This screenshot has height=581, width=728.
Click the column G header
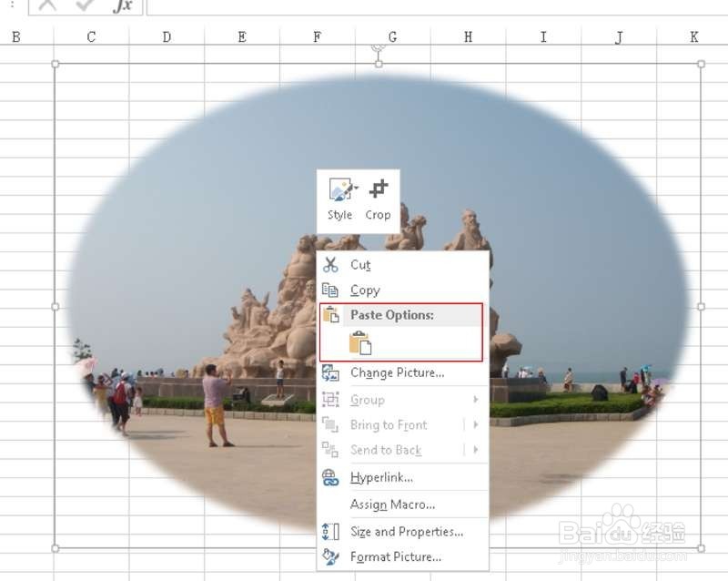(x=392, y=37)
